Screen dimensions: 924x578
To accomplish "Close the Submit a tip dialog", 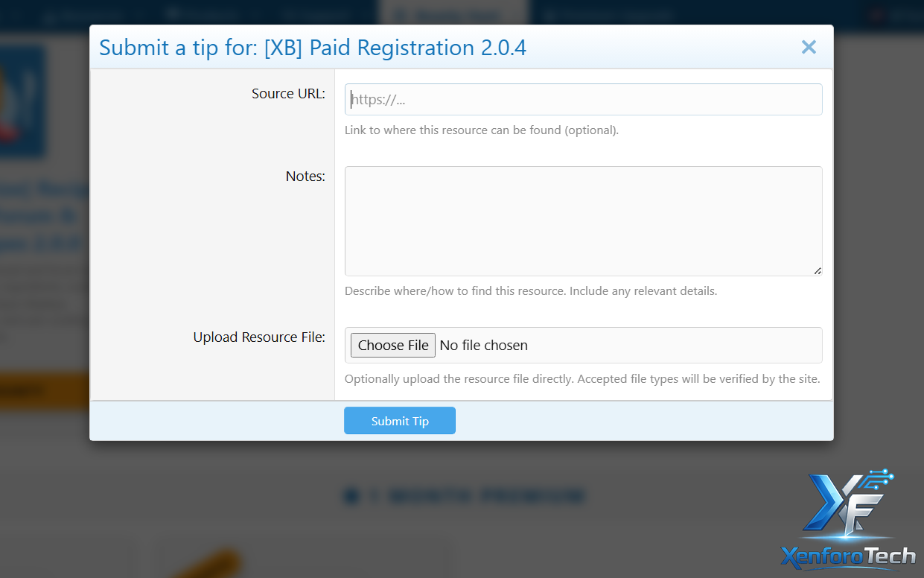I will 809,48.
